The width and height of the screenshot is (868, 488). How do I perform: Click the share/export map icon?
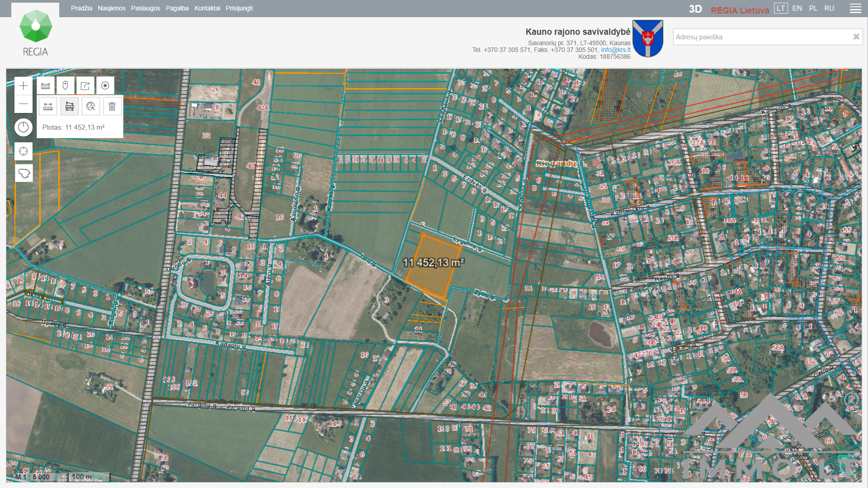pyautogui.click(x=85, y=86)
